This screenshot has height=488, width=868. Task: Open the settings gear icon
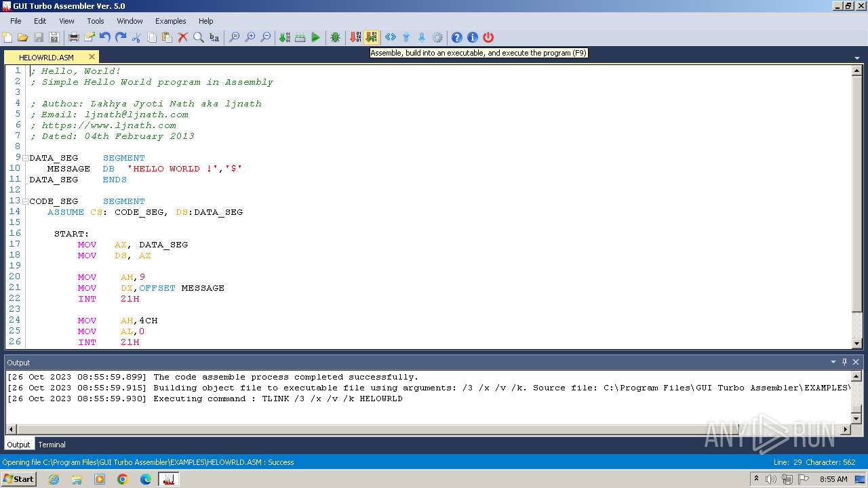[x=437, y=37]
